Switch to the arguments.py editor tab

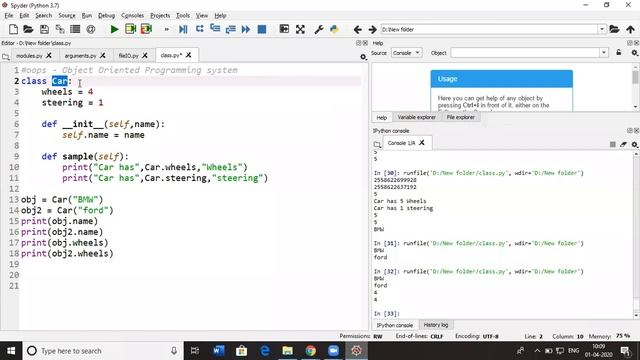80,56
